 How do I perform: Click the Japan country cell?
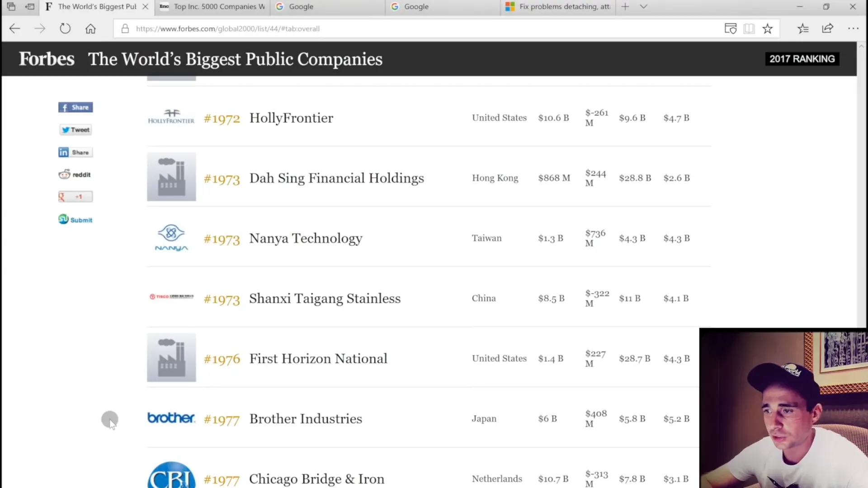point(484,419)
